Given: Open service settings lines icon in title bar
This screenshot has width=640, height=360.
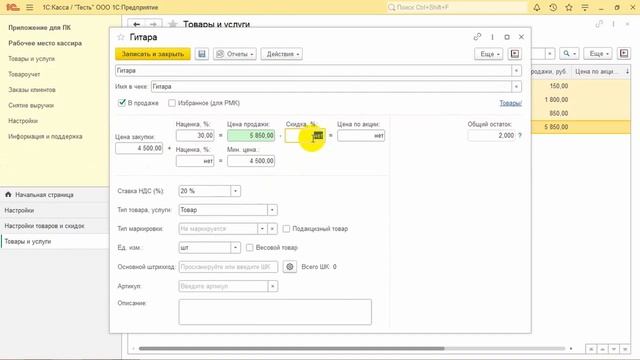Looking at the screenshot, I should [x=585, y=7].
